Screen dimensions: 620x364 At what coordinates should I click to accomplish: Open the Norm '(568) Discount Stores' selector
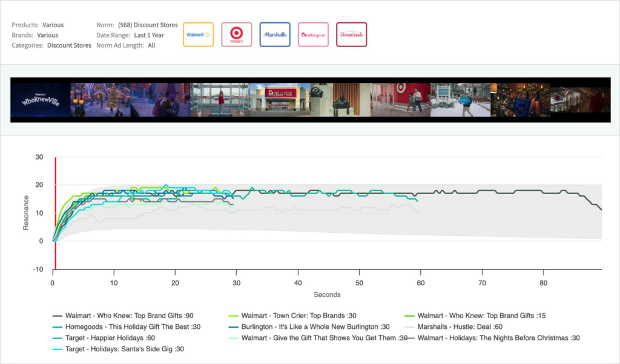point(147,25)
